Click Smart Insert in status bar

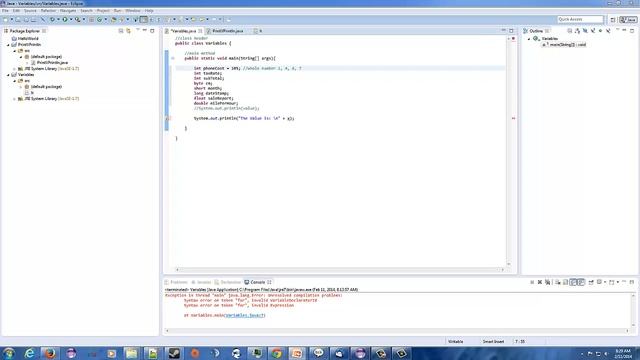point(493,342)
